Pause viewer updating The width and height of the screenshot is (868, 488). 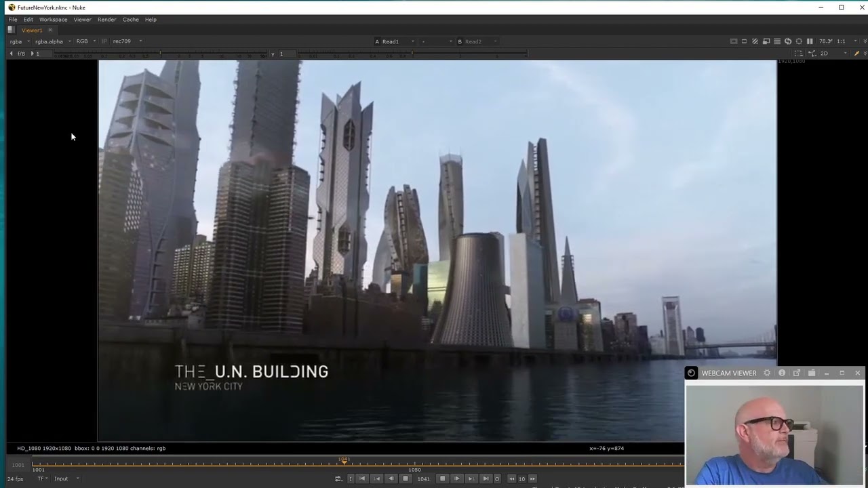810,41
